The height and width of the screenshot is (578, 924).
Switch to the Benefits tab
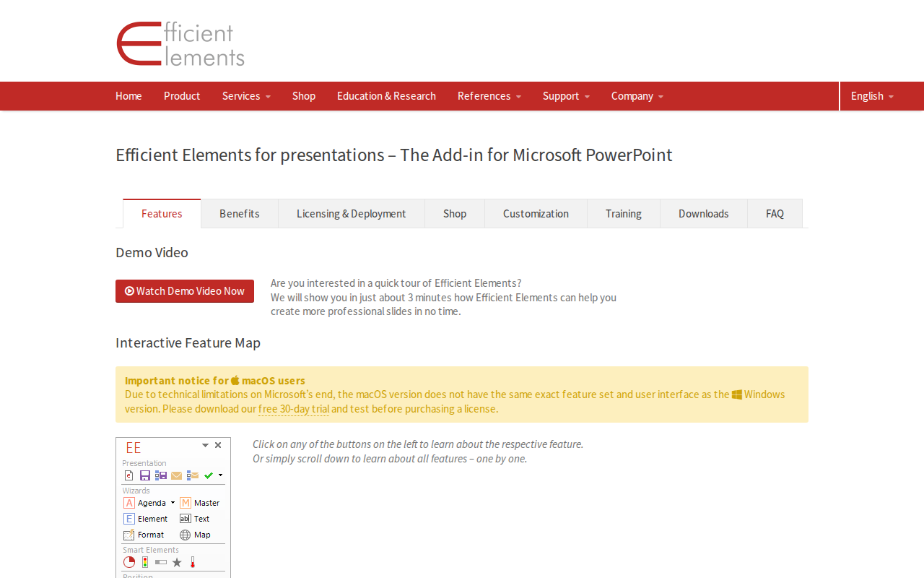pyautogui.click(x=240, y=214)
